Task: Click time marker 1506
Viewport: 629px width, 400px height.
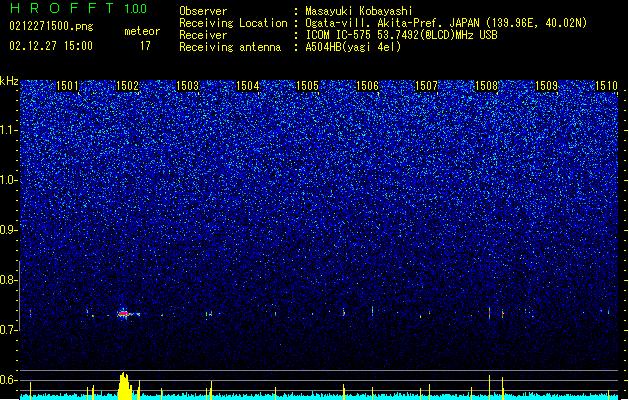Action: coord(367,86)
